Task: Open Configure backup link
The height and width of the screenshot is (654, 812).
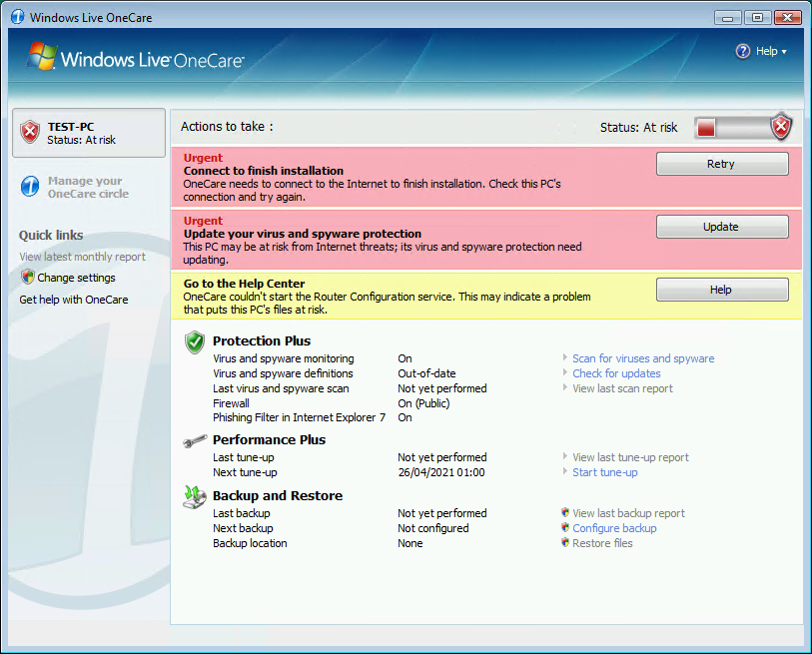Action: pos(614,528)
